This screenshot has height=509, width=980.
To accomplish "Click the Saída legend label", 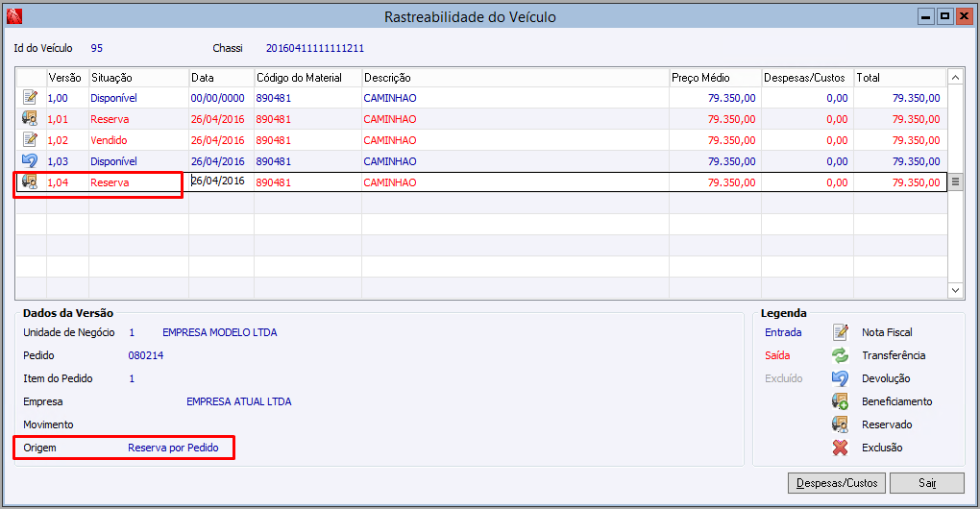I will [x=777, y=355].
